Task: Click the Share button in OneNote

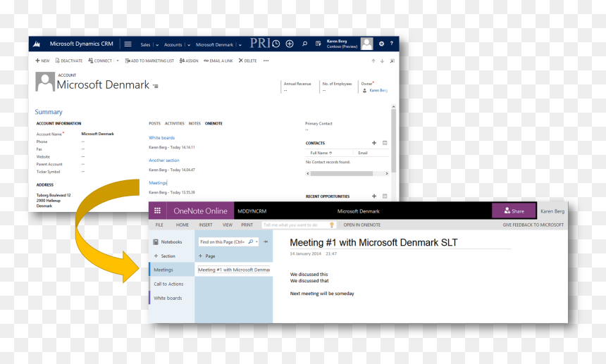Action: point(514,211)
